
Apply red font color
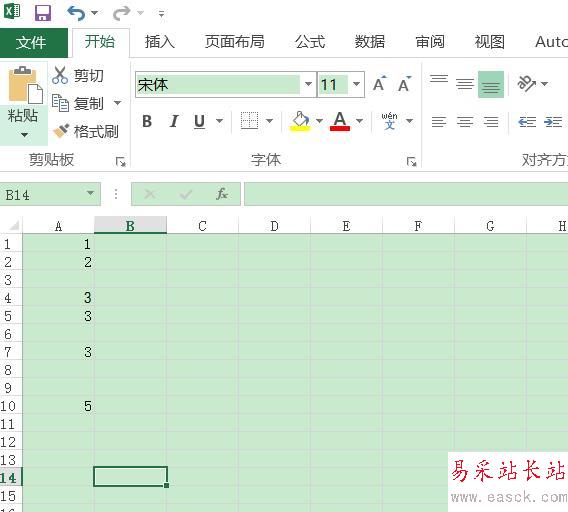coord(340,121)
